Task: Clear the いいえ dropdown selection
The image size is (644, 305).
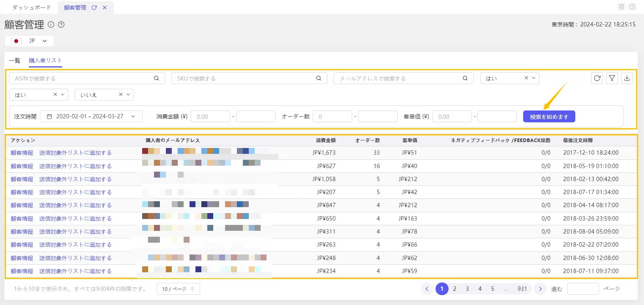Action: (121, 95)
